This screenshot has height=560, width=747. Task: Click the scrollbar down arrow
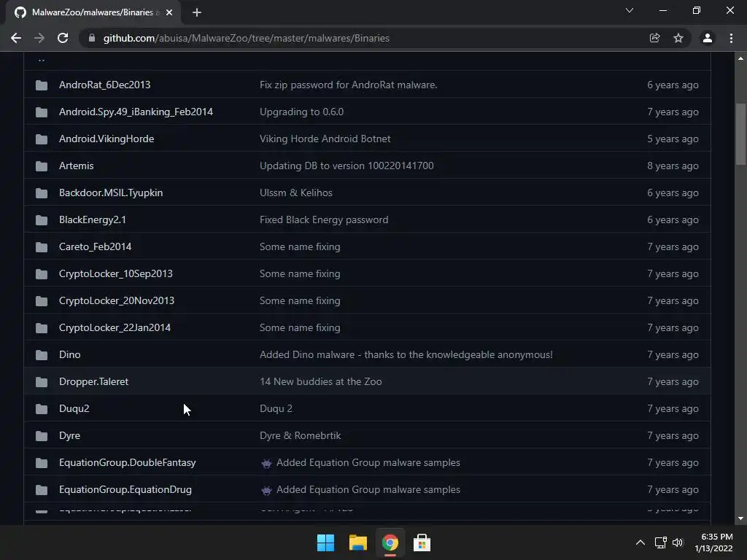(x=741, y=518)
